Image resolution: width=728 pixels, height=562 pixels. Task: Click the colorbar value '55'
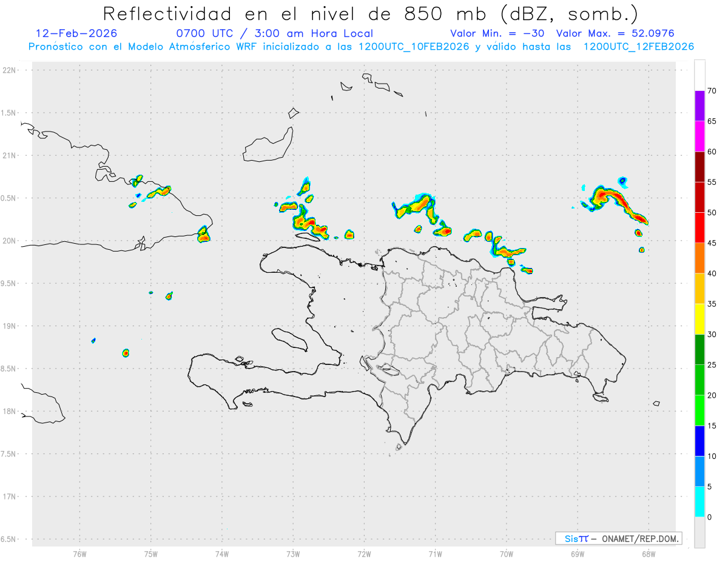pyautogui.click(x=712, y=182)
